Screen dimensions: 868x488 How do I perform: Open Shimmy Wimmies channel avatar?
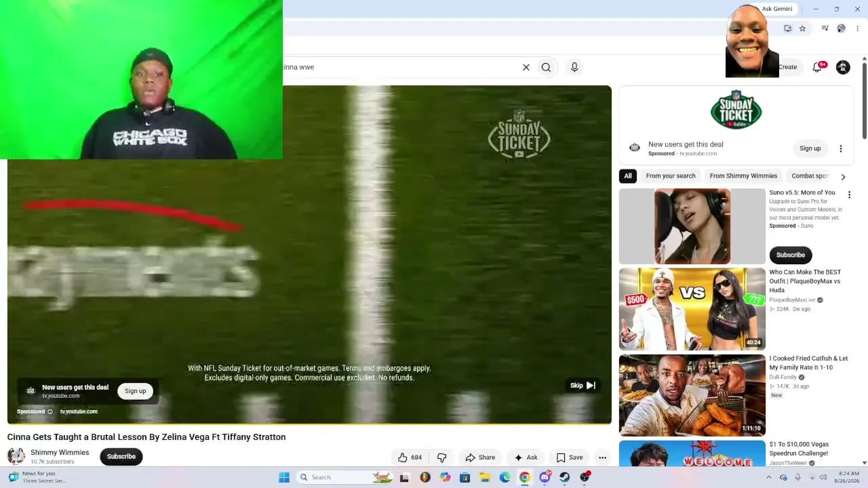click(x=16, y=456)
